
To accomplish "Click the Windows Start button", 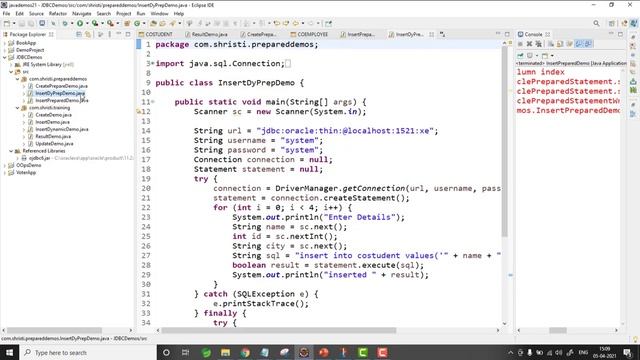I will click(x=9, y=352).
